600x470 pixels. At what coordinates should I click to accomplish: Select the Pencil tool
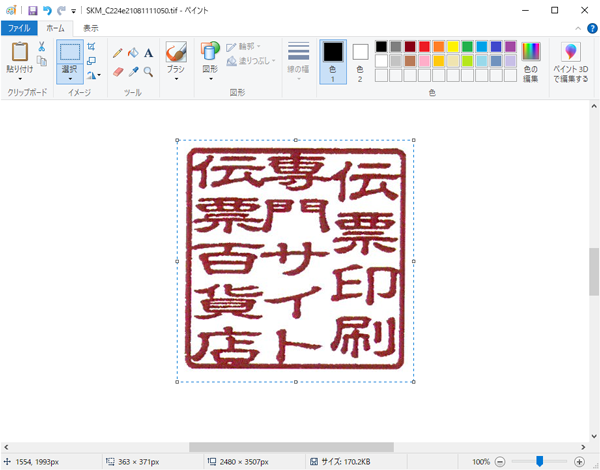tap(117, 53)
